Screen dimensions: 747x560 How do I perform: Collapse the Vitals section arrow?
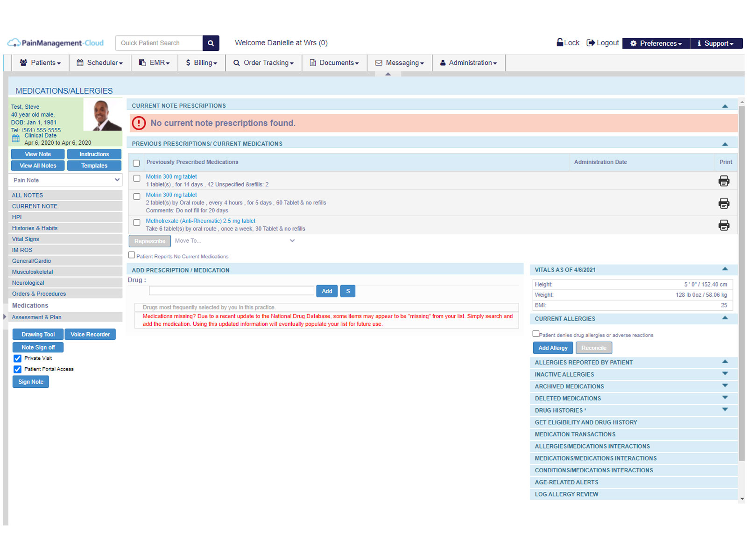[725, 269]
